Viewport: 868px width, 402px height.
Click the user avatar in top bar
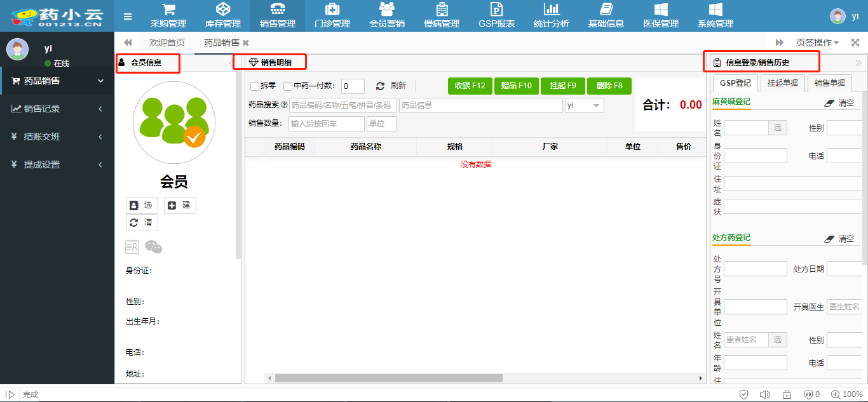coord(838,17)
